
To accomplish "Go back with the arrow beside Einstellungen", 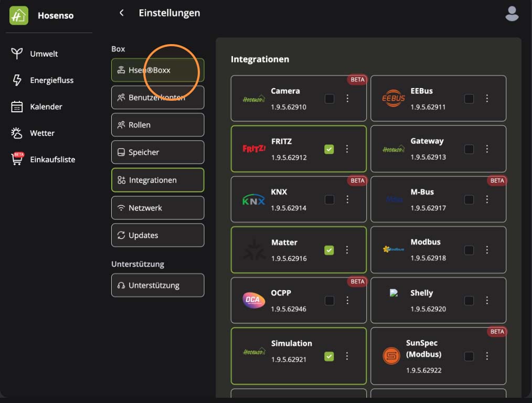I will (122, 13).
